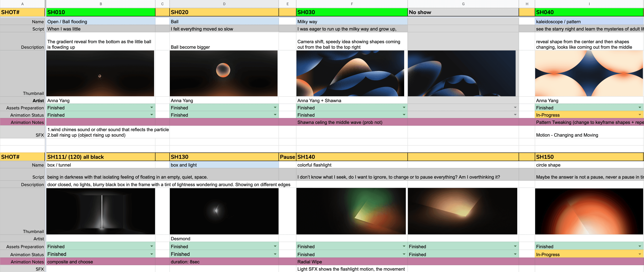Open SH040 Animation Status In-Progress dropdown
The width and height of the screenshot is (644, 272).
[x=589, y=115]
